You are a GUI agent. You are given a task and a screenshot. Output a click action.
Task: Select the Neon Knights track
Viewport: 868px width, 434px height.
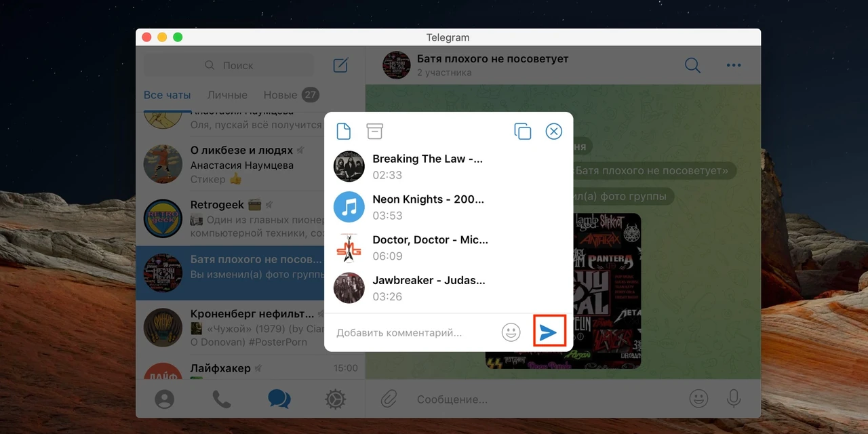448,207
